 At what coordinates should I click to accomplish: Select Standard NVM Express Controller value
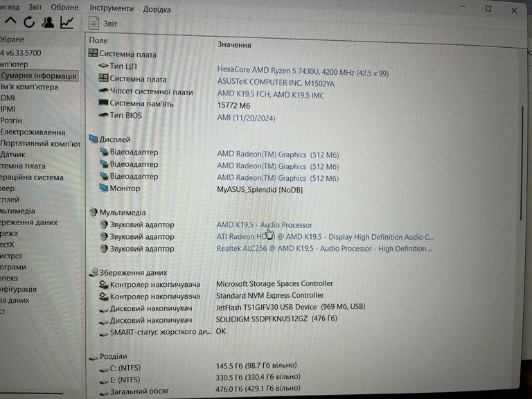pyautogui.click(x=269, y=295)
